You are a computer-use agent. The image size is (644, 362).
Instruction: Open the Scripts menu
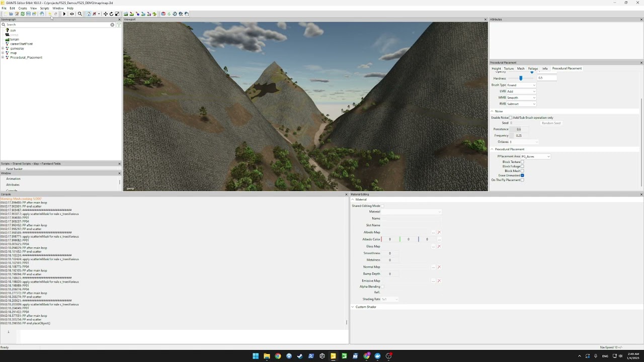(x=44, y=8)
